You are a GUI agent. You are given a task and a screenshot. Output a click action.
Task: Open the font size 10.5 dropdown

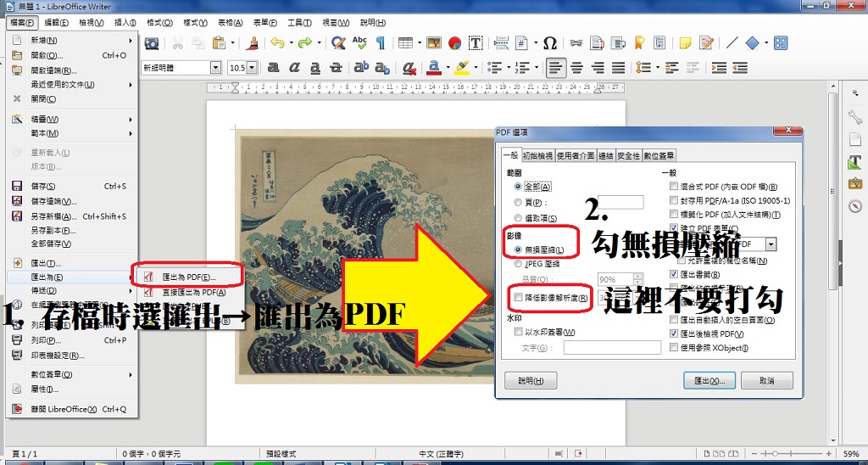(253, 67)
